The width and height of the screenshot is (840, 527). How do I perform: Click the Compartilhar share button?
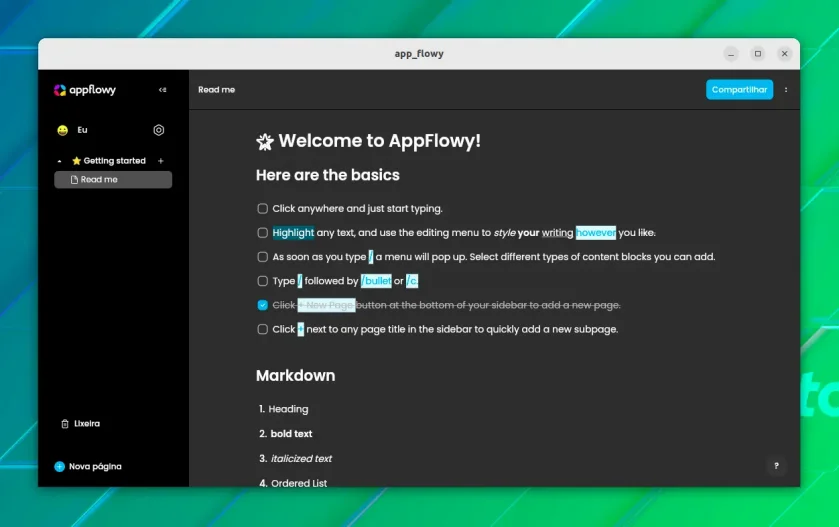739,89
